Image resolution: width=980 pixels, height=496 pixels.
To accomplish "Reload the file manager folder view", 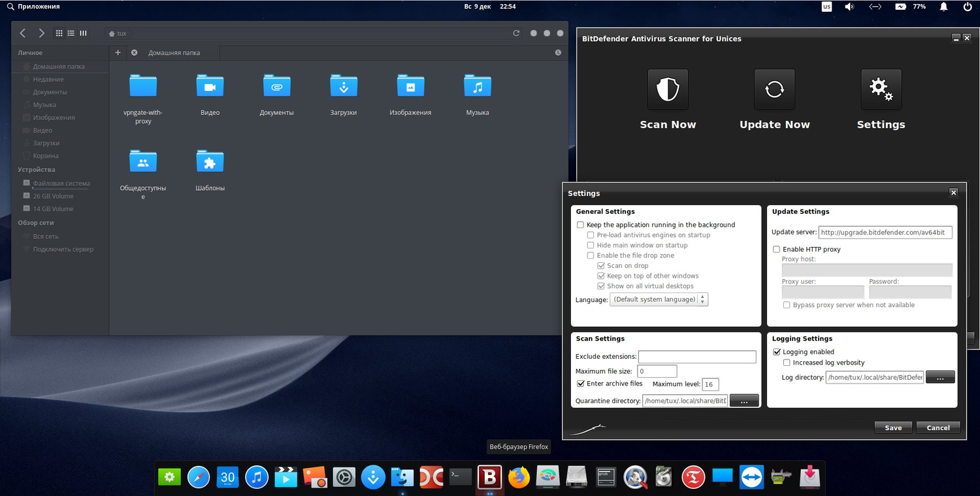I will [x=516, y=33].
